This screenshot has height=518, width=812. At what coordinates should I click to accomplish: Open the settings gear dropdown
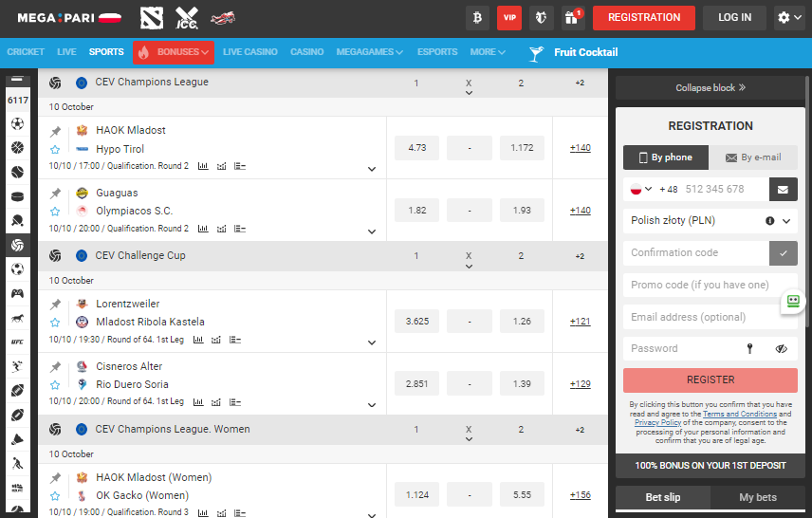tap(789, 18)
